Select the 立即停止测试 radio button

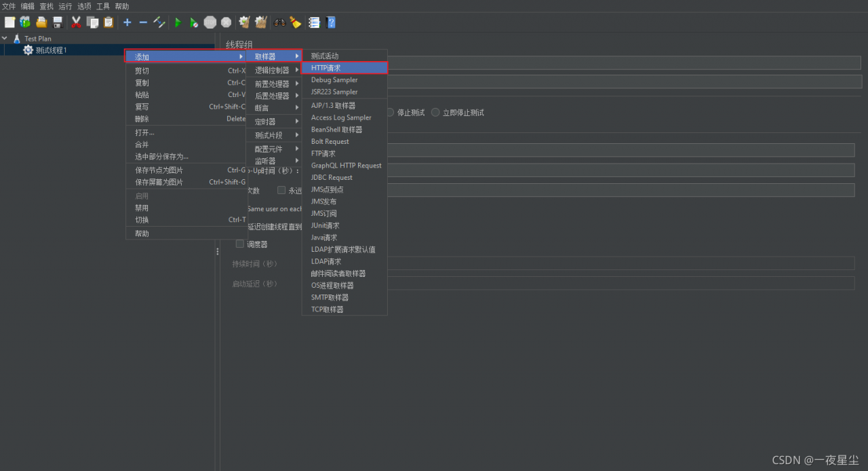coord(435,112)
